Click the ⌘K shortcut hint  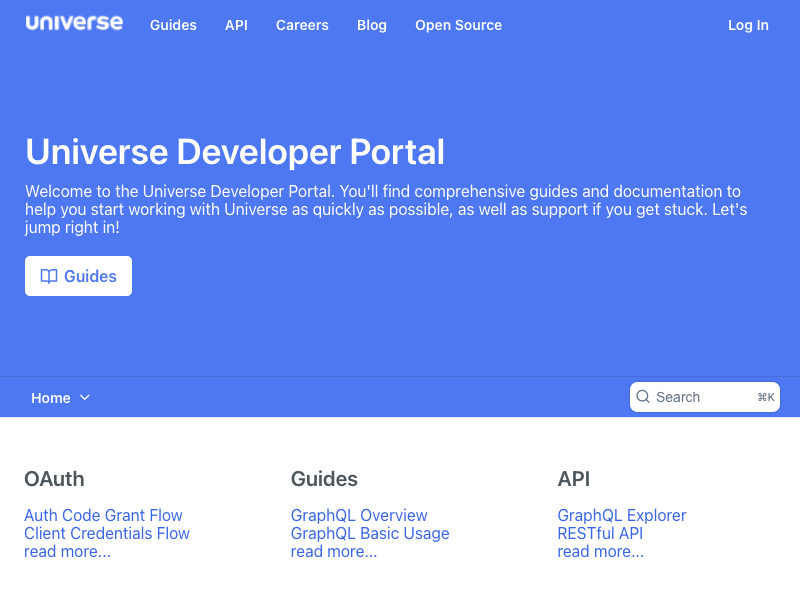tap(766, 397)
